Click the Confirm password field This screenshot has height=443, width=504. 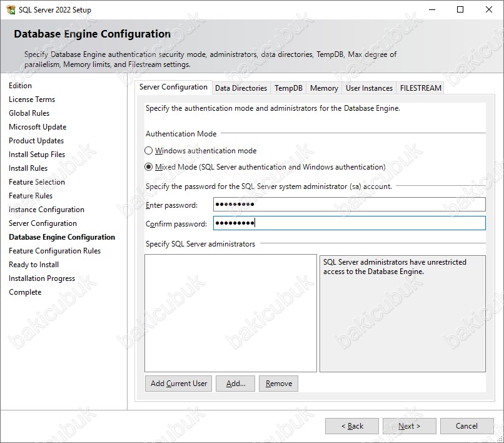[x=349, y=223]
